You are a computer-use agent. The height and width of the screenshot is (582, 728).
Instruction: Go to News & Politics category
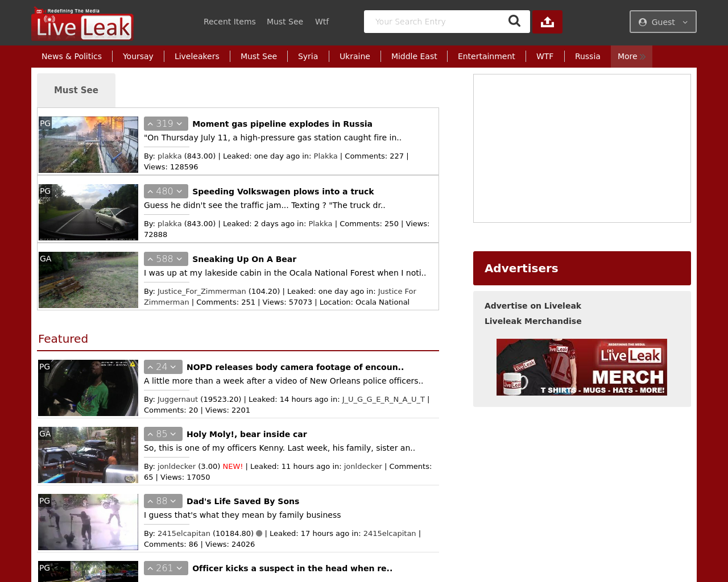[72, 56]
